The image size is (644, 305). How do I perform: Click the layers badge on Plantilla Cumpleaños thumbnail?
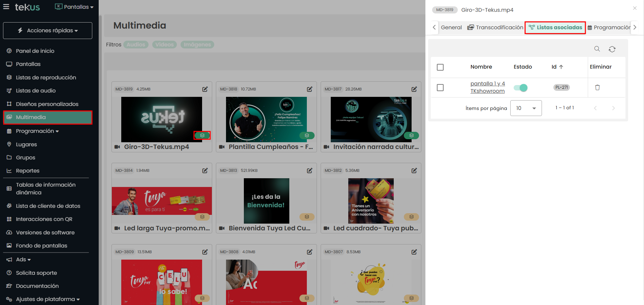coord(307,136)
